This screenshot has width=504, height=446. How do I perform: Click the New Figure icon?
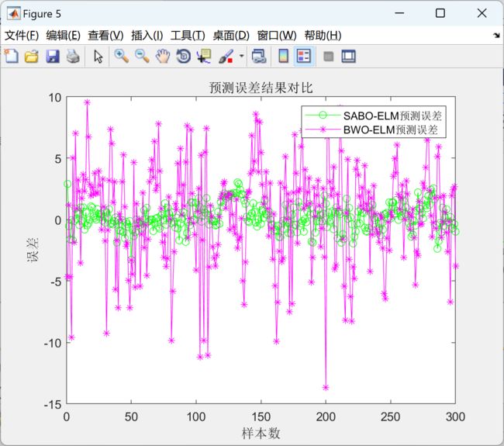[11, 56]
